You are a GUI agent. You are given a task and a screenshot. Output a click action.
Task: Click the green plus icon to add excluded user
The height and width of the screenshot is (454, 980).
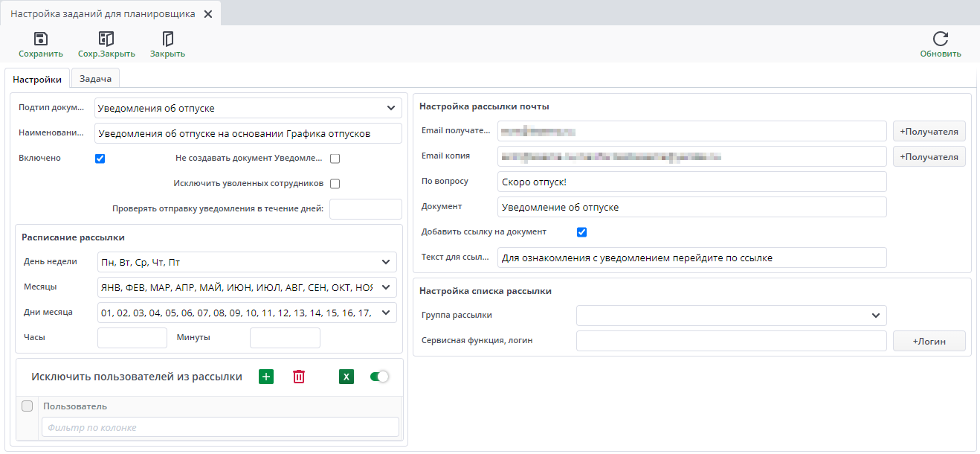pyautogui.click(x=266, y=377)
